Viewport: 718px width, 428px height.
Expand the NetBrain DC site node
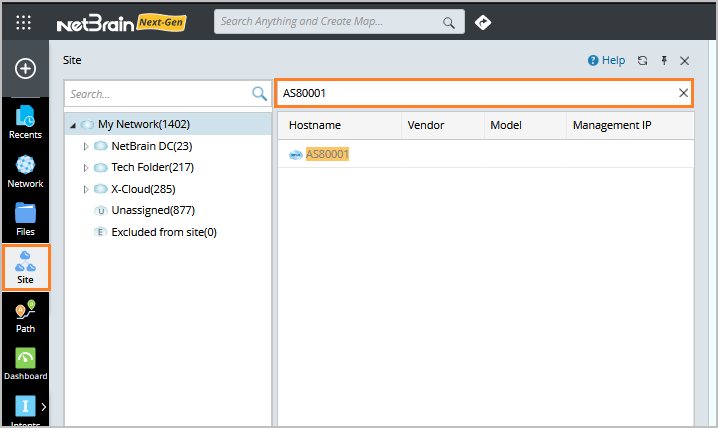point(86,146)
